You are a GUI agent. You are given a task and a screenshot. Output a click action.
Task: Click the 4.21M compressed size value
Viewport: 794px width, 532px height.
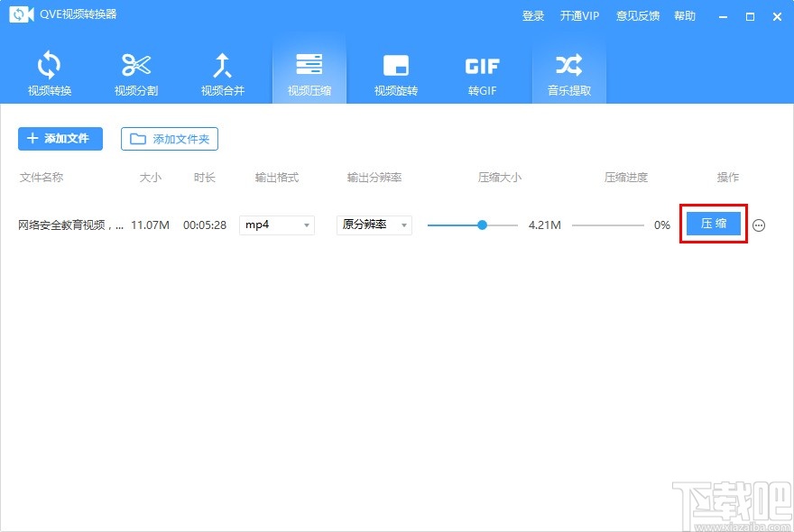pos(545,225)
